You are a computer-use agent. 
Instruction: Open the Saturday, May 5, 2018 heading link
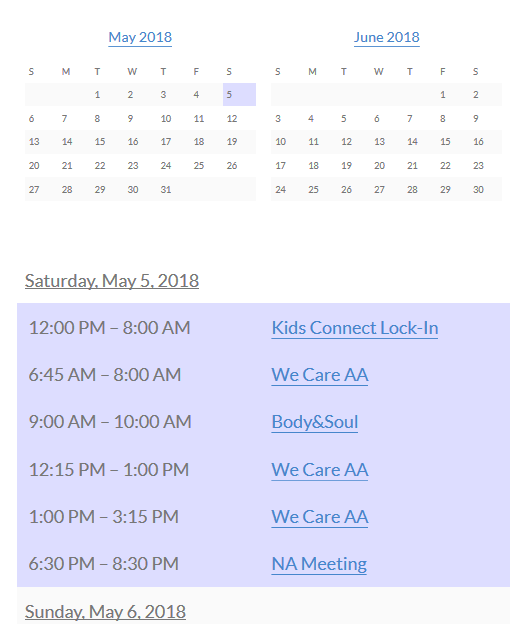point(112,281)
